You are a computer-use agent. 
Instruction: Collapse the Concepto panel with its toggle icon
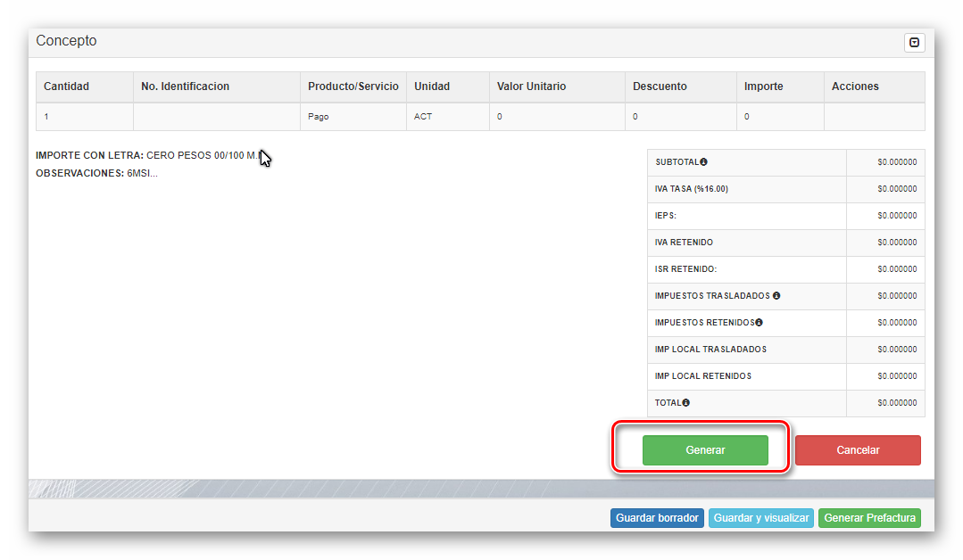pyautogui.click(x=914, y=42)
